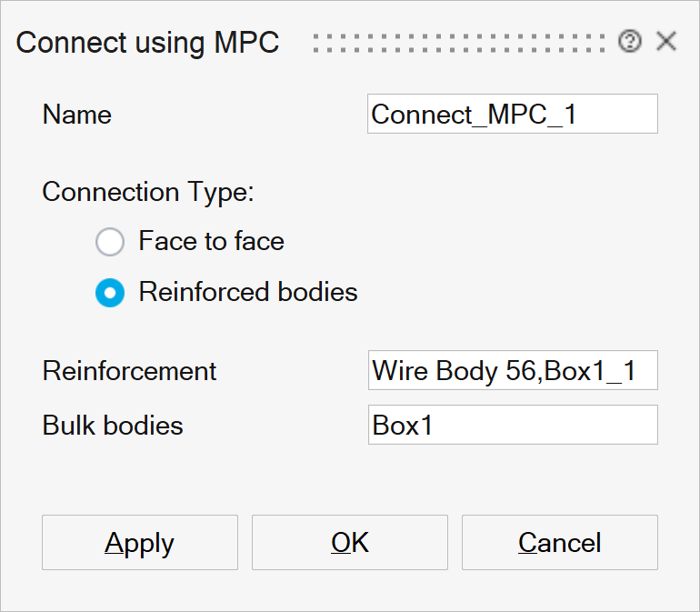Click the Connect using MPC title text

pyautogui.click(x=147, y=43)
